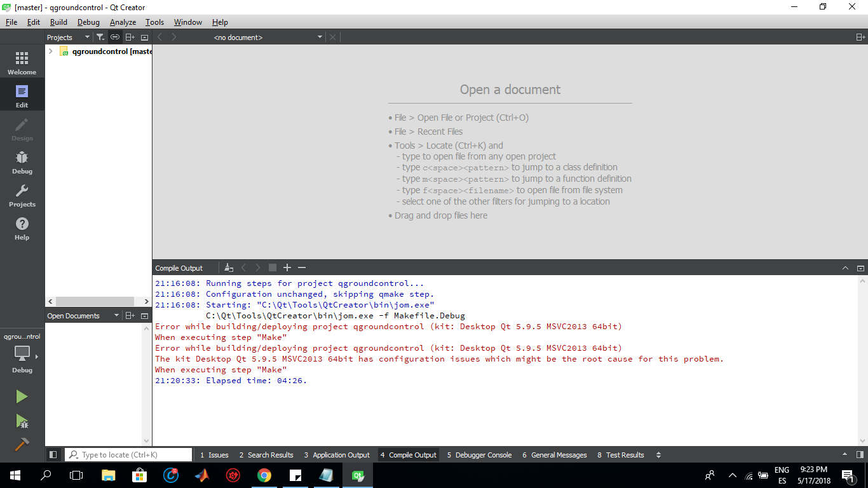Open the output panes selector arrows
This screenshot has width=868, height=488.
coord(658,455)
